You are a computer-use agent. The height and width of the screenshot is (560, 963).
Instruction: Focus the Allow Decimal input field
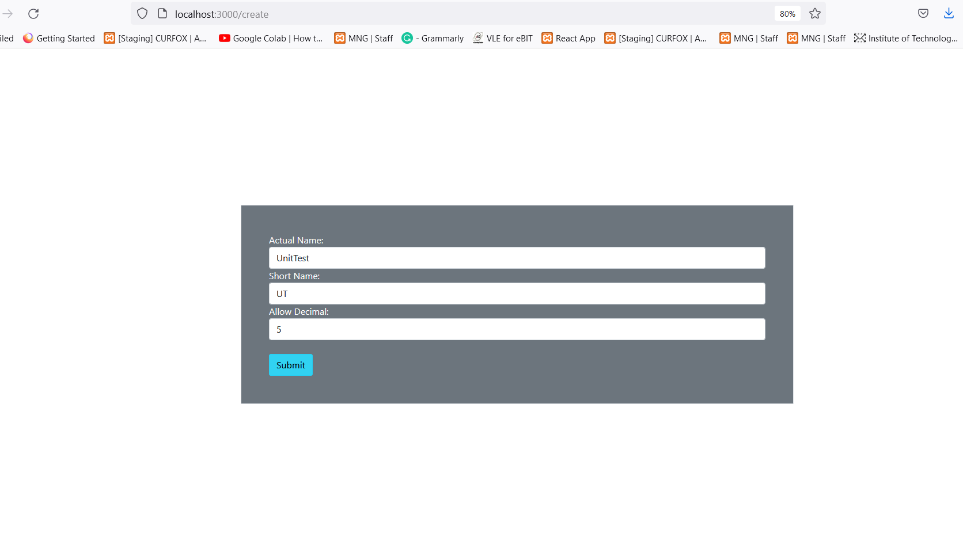[x=517, y=329]
